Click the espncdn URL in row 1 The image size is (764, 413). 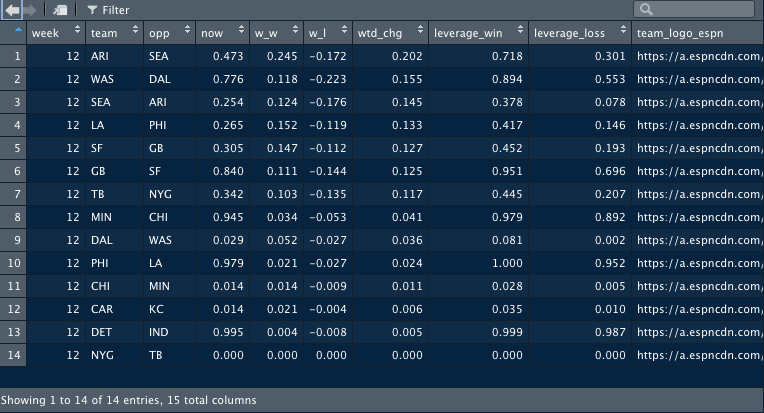point(700,56)
